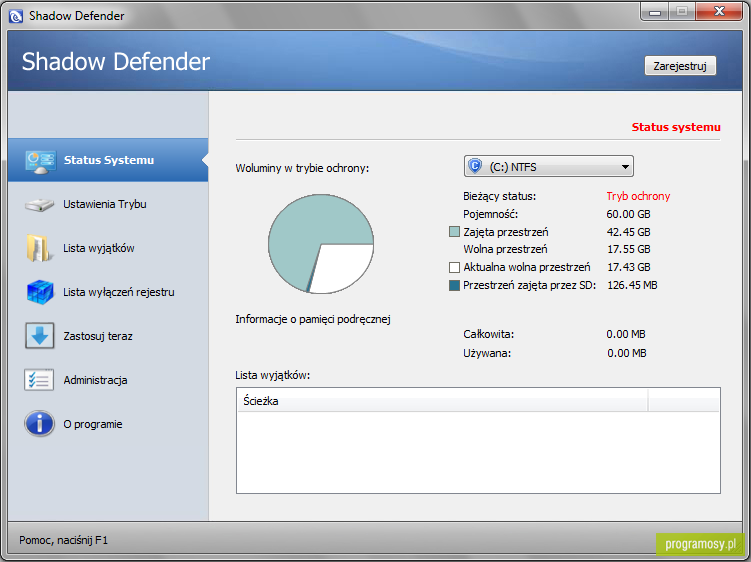The image size is (751, 562).
Task: Click Woluminy w trybie ochrony label
Action: [x=302, y=168]
